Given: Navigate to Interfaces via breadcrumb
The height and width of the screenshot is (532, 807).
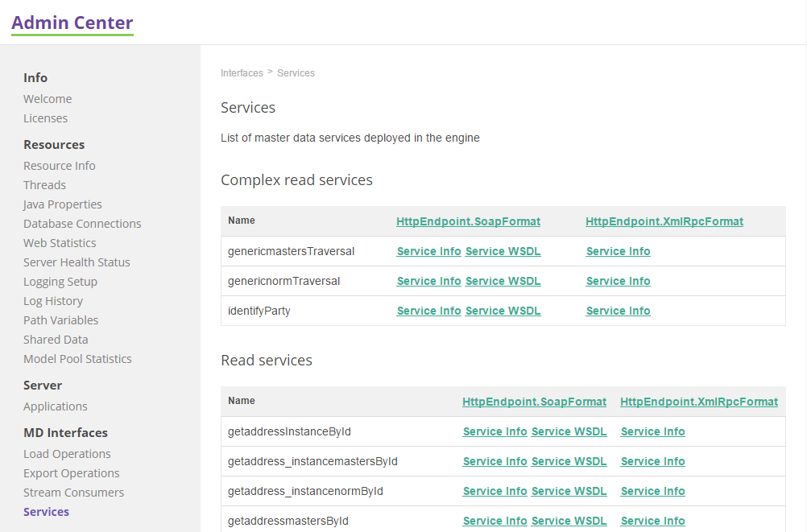Looking at the screenshot, I should pos(242,72).
